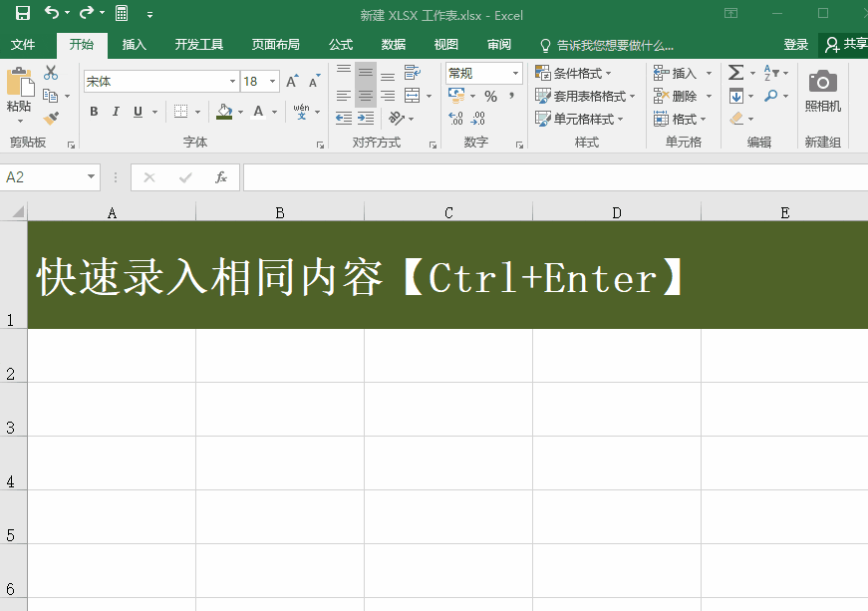Click accounting number format icon
The height and width of the screenshot is (611, 868).
(x=456, y=96)
